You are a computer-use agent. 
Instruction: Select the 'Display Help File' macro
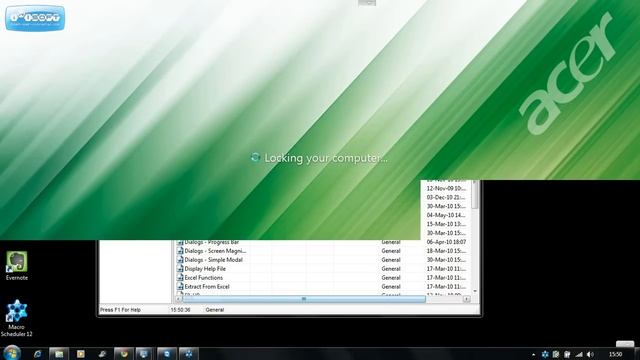[205, 269]
